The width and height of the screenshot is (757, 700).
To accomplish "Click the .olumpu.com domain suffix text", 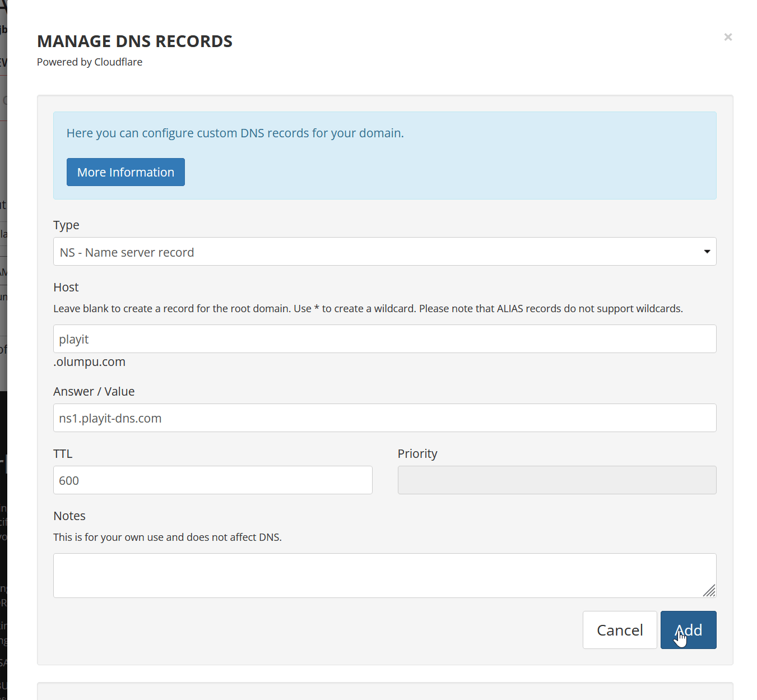I will point(90,362).
